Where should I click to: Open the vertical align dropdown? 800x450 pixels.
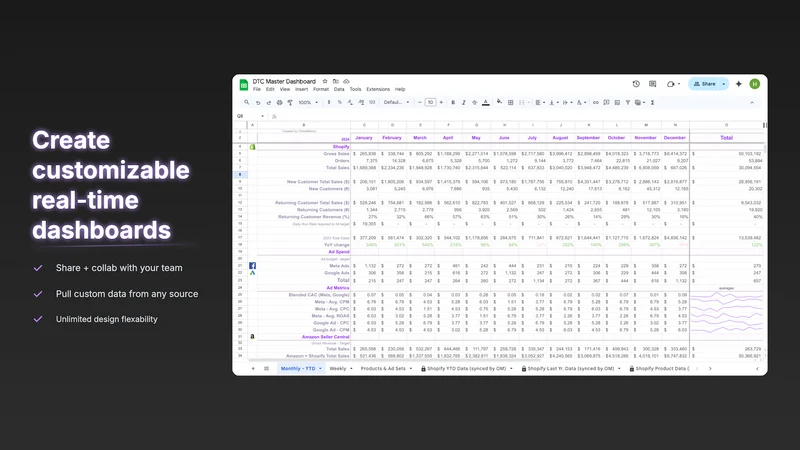pos(554,103)
